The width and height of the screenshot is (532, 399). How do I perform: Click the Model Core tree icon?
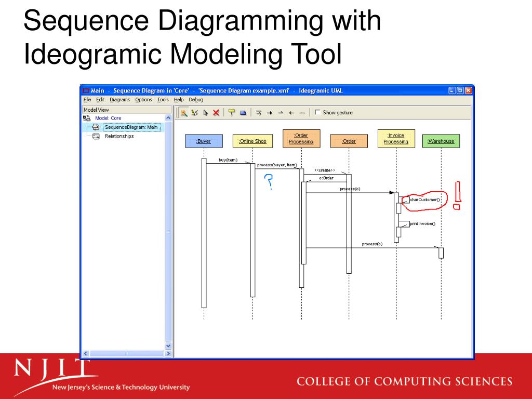[87, 118]
